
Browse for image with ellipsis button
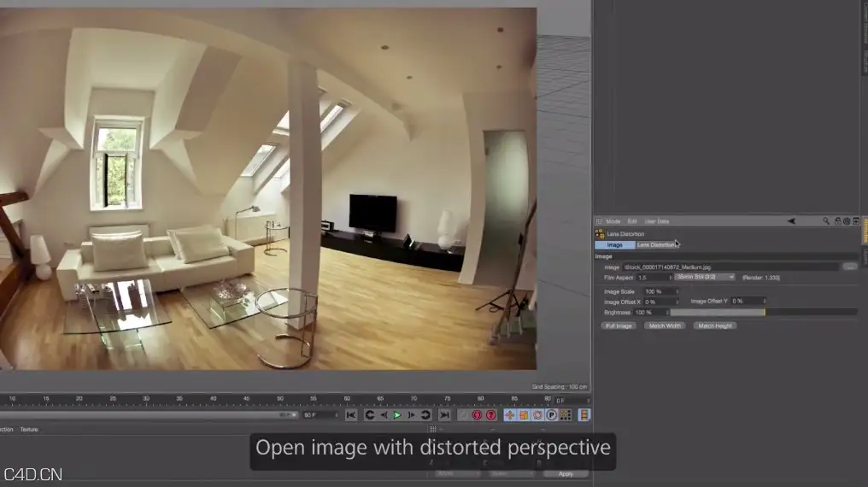[x=850, y=267]
